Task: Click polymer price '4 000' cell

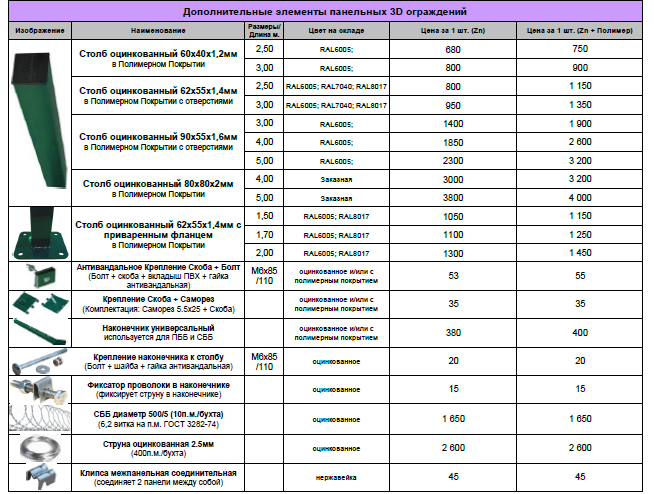Action: [580, 198]
